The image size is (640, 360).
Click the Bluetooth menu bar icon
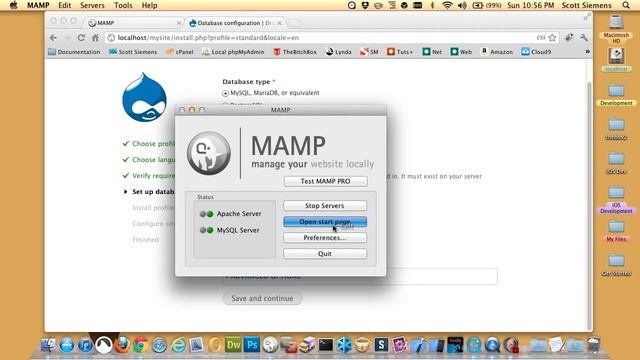point(432,5)
